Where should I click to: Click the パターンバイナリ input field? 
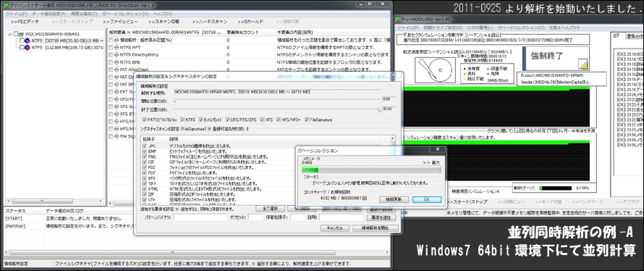click(199, 217)
